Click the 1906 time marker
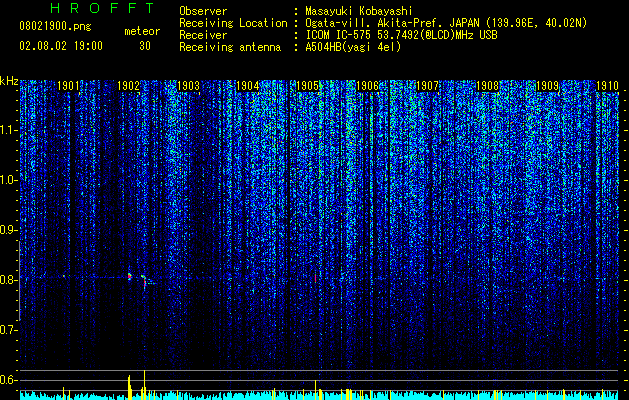Screen dimensions: 629x400 point(367,86)
